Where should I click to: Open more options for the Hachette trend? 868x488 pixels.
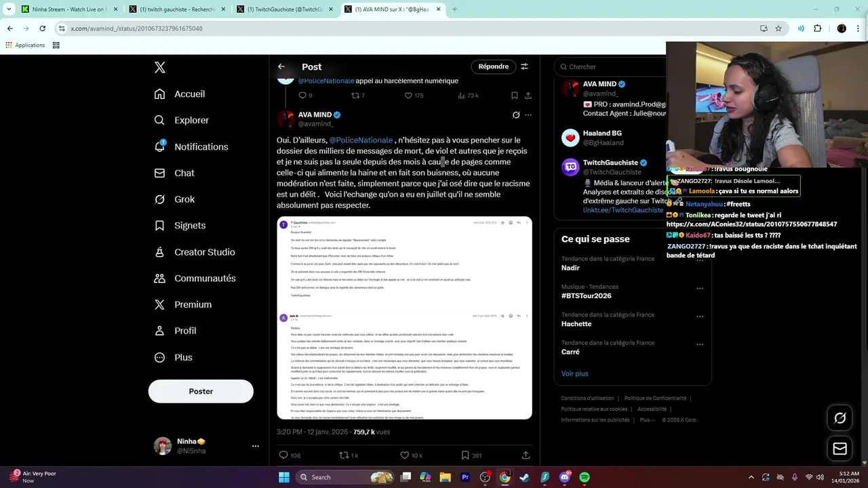pyautogui.click(x=700, y=317)
